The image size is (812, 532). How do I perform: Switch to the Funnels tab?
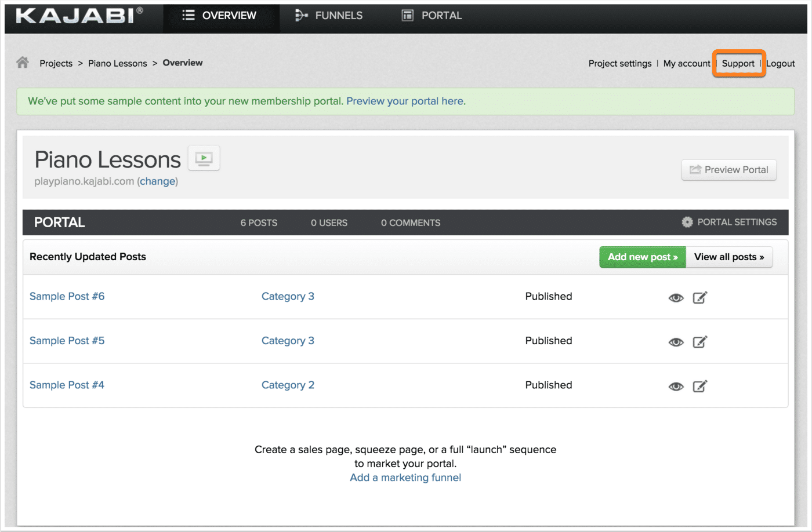(x=329, y=16)
